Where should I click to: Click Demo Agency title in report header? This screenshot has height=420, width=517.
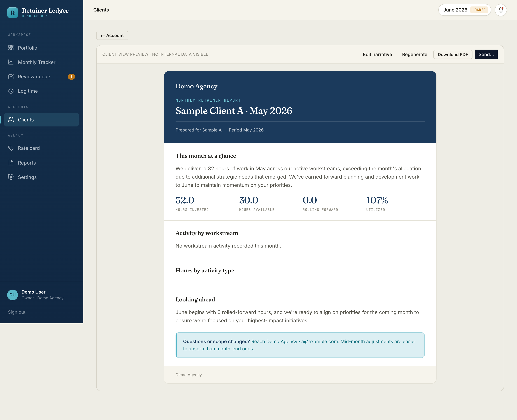click(196, 86)
